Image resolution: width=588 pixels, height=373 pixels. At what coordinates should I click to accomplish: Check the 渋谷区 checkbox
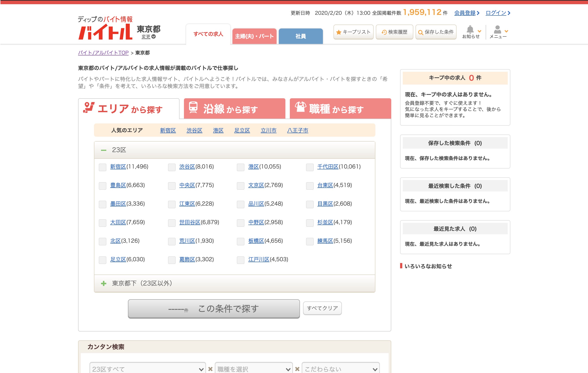point(172,167)
